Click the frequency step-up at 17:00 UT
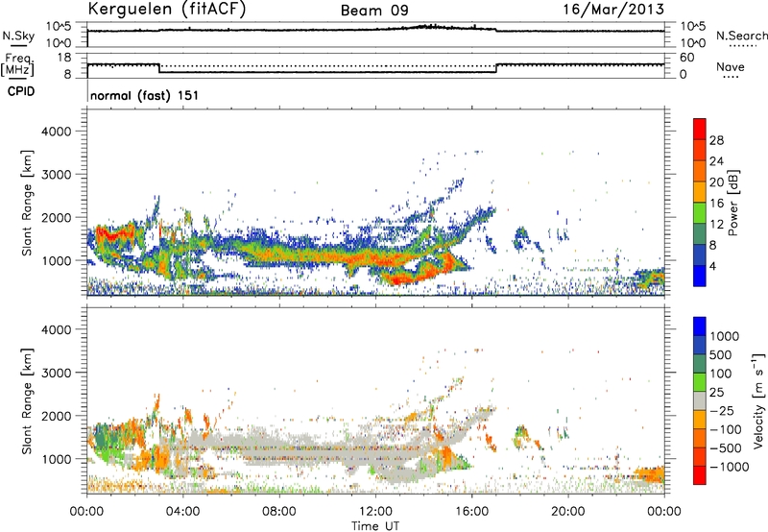Viewport: 768px width, 532px height. (496, 68)
